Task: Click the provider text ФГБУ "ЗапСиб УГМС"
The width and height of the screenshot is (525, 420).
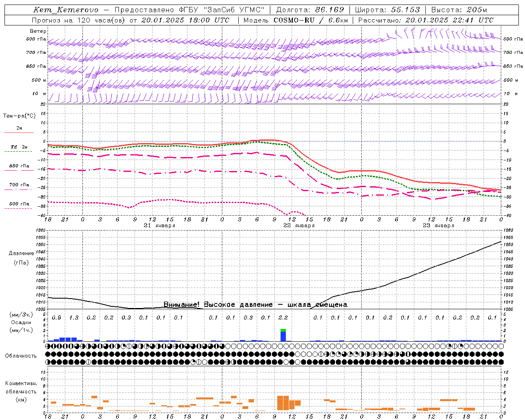Action: [222, 10]
